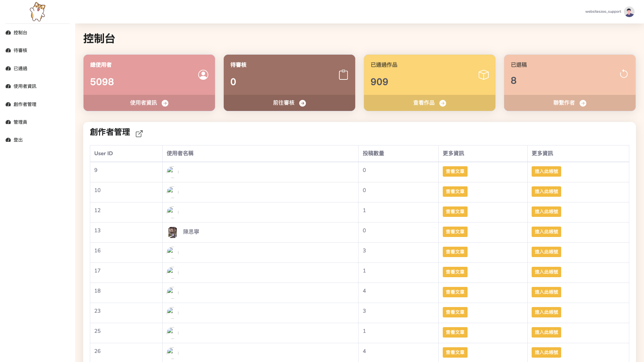The height and width of the screenshot is (362, 644).
Task: Click 查看作品 link on yellow card
Action: (424, 103)
